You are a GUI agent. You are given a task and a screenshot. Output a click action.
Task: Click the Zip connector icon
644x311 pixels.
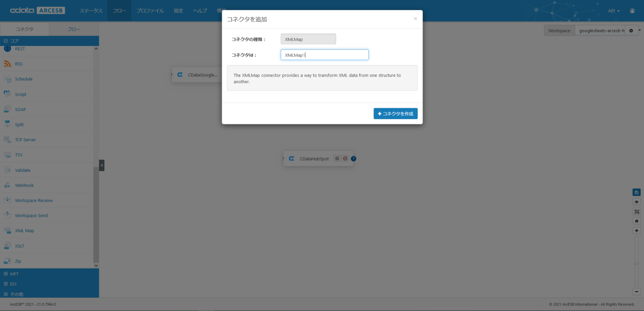click(x=8, y=261)
